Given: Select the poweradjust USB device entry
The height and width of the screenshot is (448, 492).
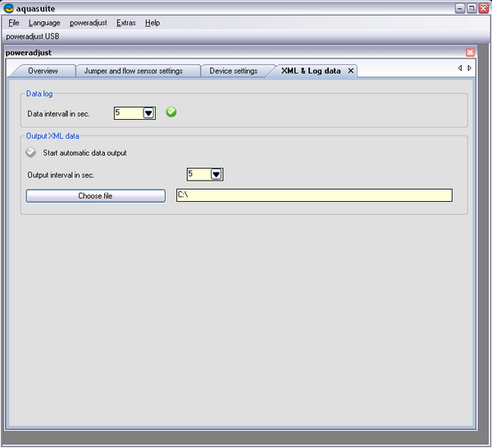Looking at the screenshot, I should pos(33,36).
